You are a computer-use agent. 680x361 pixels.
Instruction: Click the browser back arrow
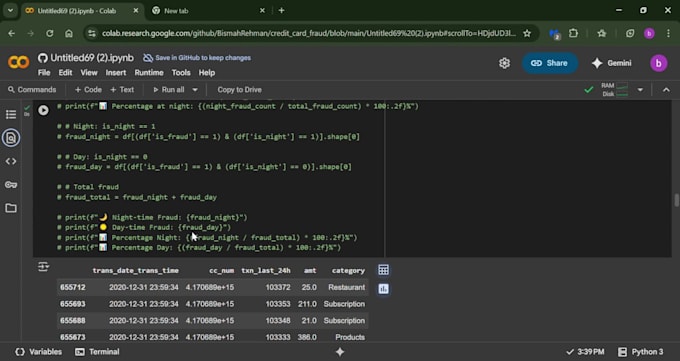coord(12,33)
